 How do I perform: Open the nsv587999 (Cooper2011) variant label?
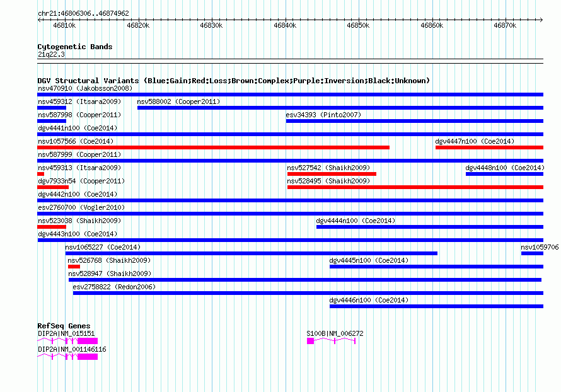click(79, 154)
